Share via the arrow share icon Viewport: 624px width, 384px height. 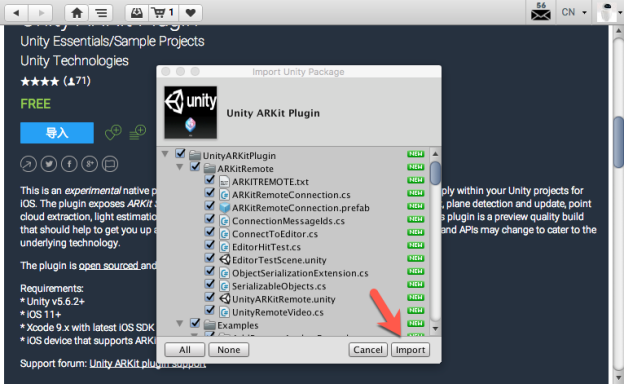tap(28, 164)
